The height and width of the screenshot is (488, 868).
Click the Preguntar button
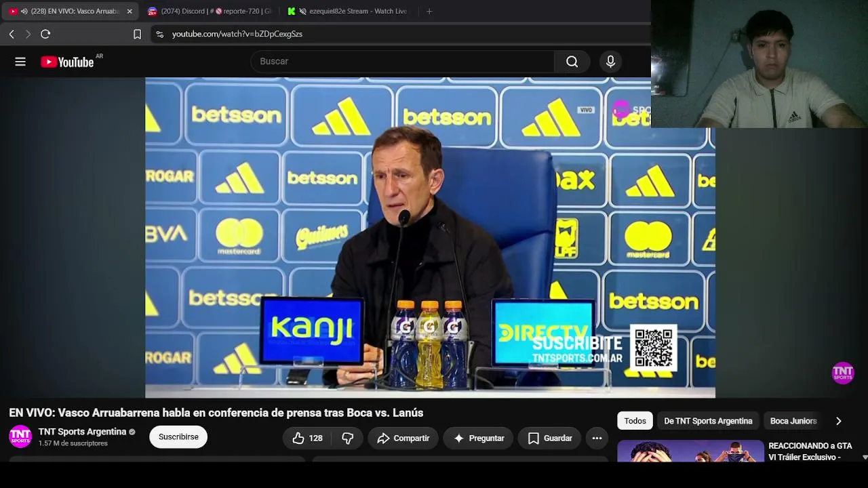point(479,439)
